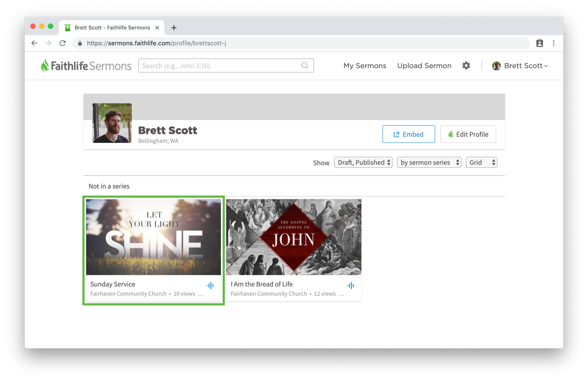Focus the sermon search field
The image size is (588, 381).
[x=226, y=66]
